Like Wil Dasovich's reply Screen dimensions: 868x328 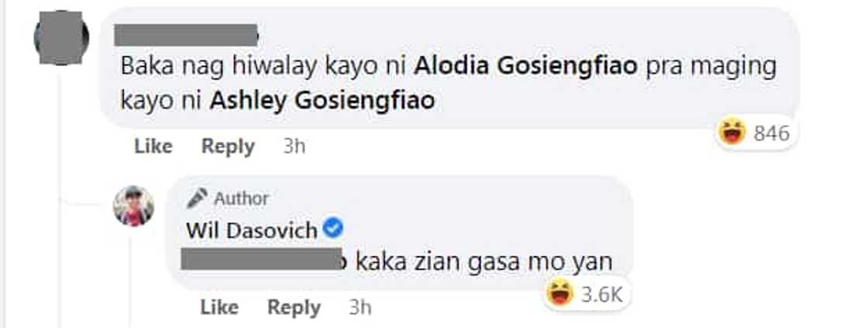[x=219, y=307]
